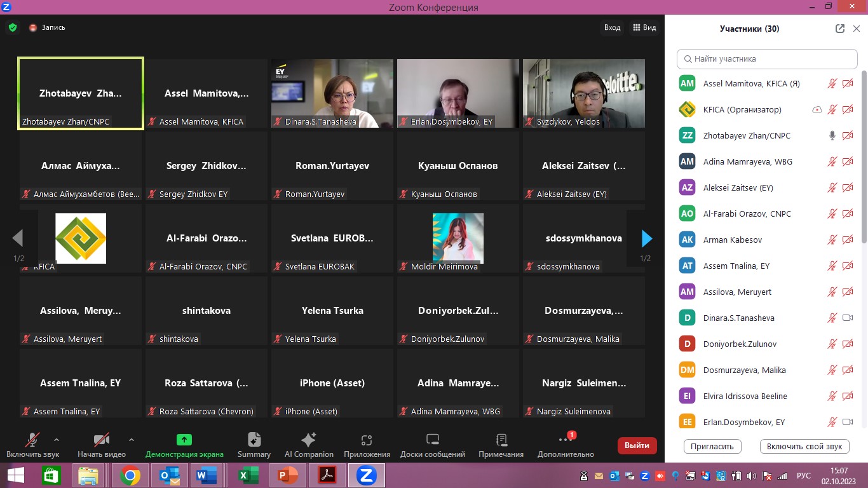Select Al-Farabi Orazov, CNPC in participants list

coord(767,213)
